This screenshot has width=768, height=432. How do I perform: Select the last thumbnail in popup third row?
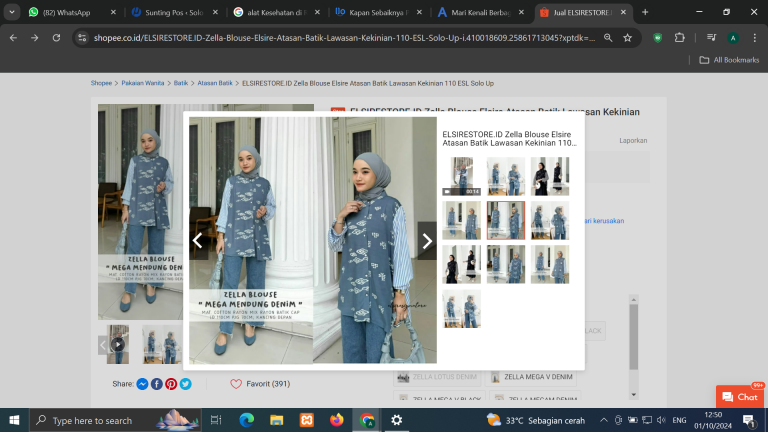tap(550, 264)
